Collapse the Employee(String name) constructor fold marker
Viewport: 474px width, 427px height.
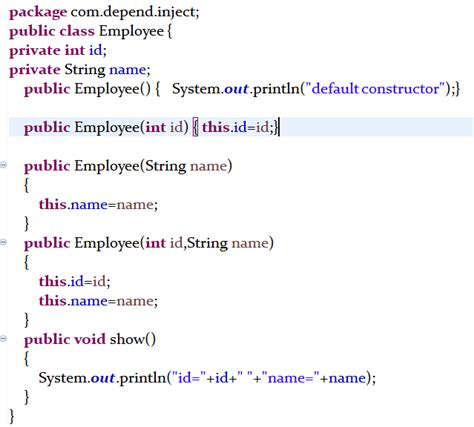click(x=3, y=165)
